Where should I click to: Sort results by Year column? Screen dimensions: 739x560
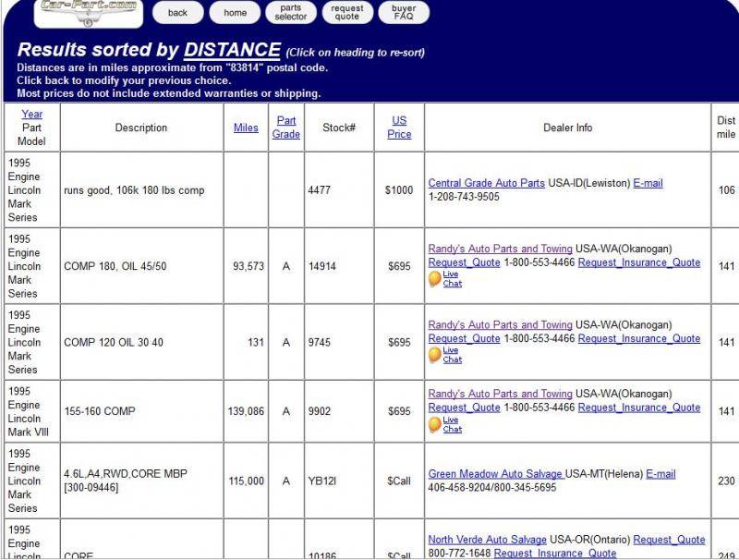(x=32, y=115)
